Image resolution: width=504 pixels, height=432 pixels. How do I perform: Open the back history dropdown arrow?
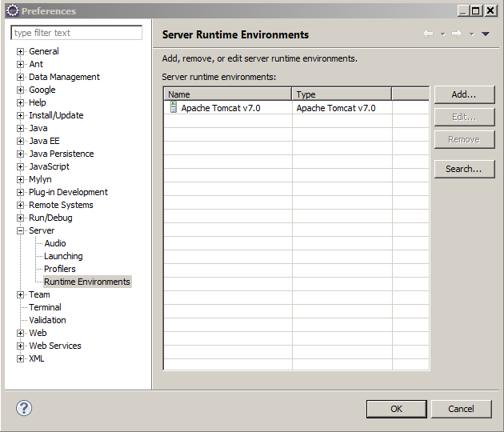pos(442,34)
